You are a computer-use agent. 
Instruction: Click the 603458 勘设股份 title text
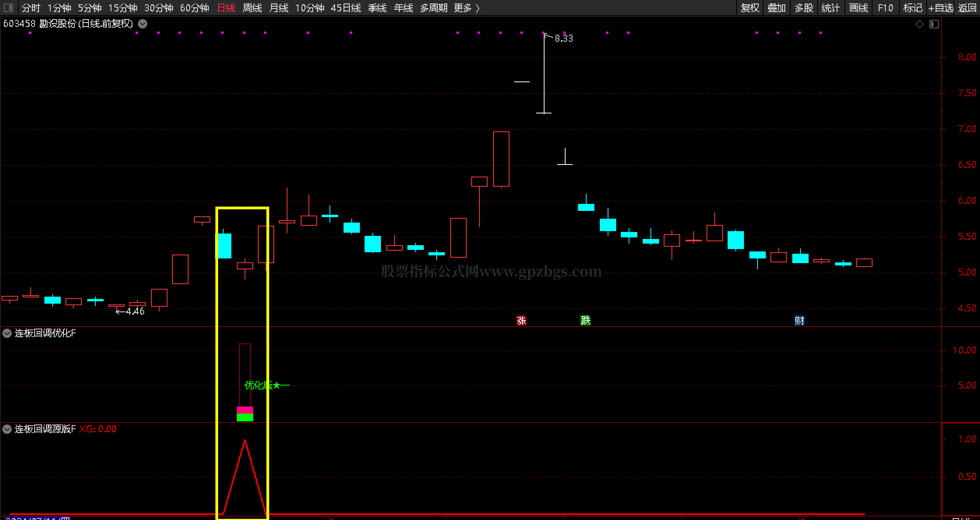pos(68,24)
